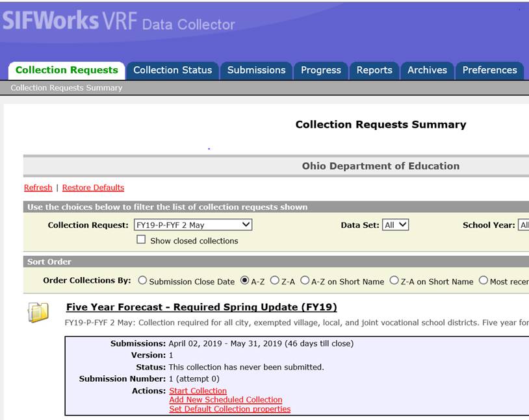Screen dimensions: 529x420
Task: Expand the Data Set dropdown
Action: (395, 225)
